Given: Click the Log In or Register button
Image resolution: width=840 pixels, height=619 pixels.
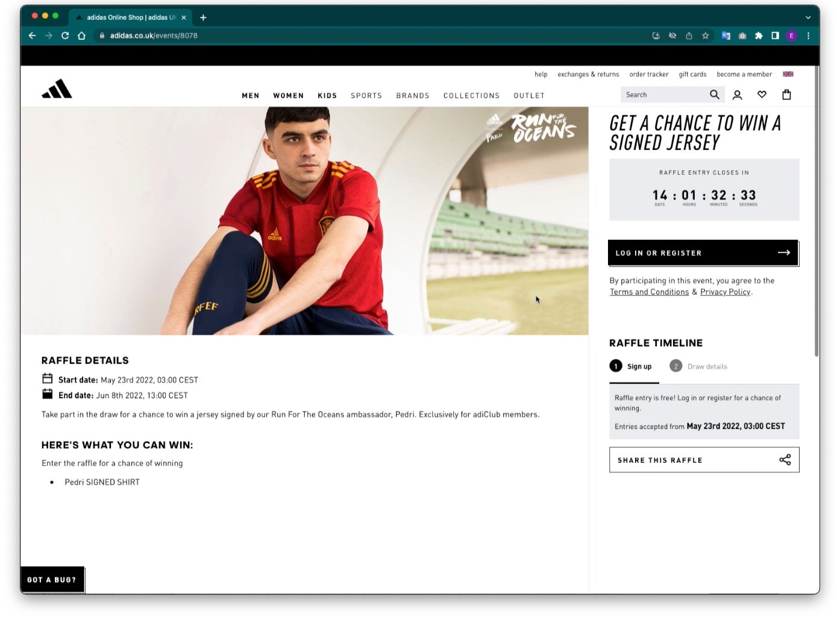Looking at the screenshot, I should pos(703,253).
